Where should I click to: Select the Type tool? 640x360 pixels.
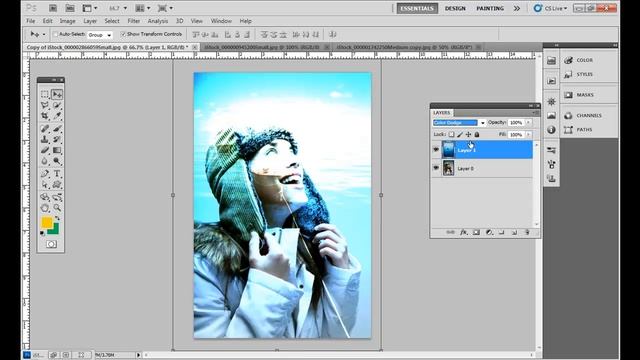pos(57,174)
